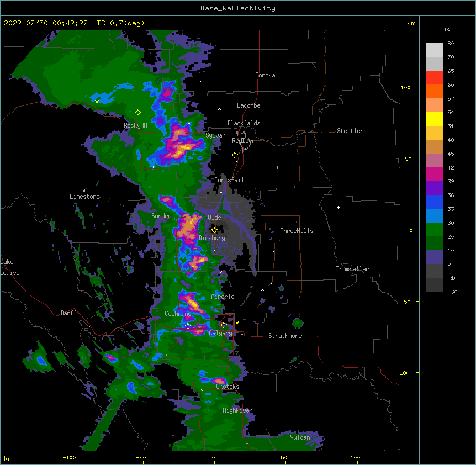
Task: Click the yellow diamond marker below RedDeer
Action: 235,155
